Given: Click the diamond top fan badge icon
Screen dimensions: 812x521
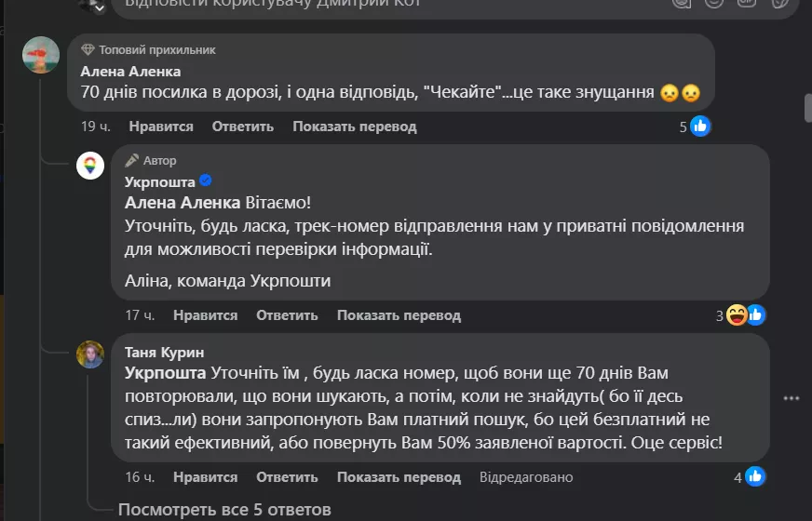Looking at the screenshot, I should 88,49.
